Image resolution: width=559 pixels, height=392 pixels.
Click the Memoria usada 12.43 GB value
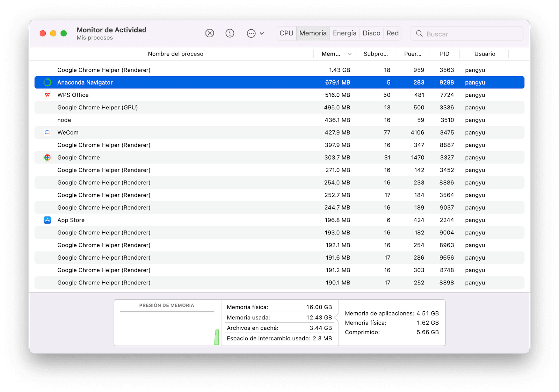319,318
